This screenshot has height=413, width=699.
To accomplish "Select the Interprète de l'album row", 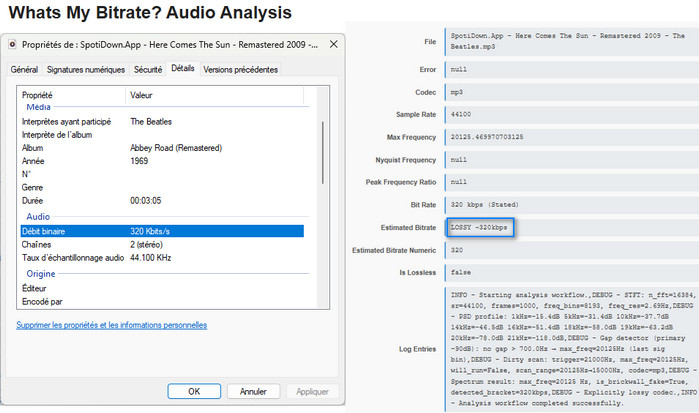I will tap(162, 135).
